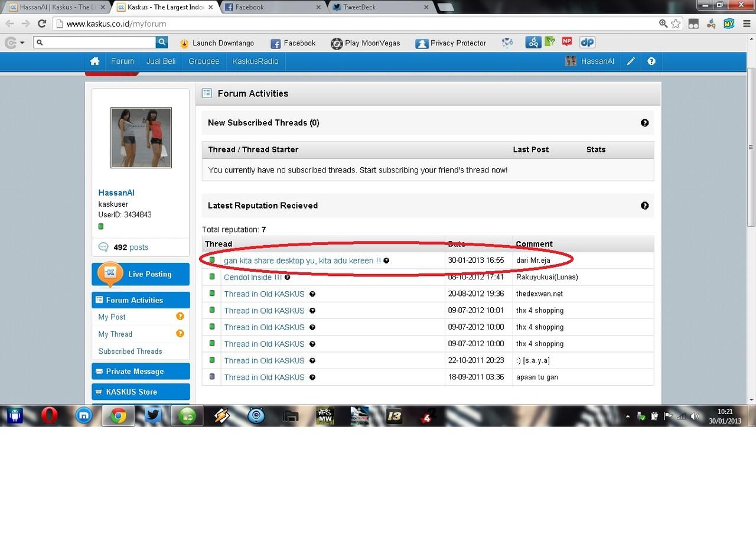Click info icon next to Cendol Inside !!!
The height and width of the screenshot is (534, 756).
(287, 277)
